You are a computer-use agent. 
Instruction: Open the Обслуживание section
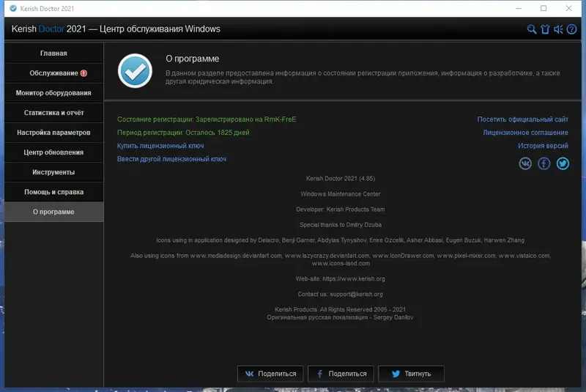click(x=53, y=73)
